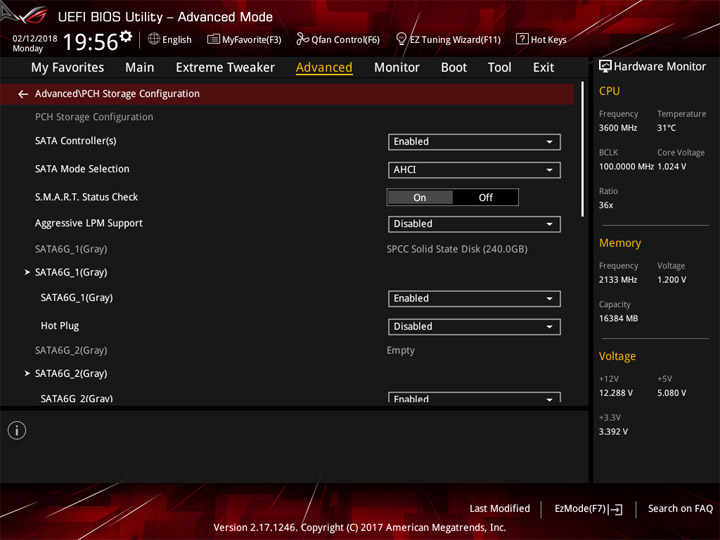Click the settings list vertical scrollbar
This screenshot has width=720, height=540.
[x=583, y=150]
